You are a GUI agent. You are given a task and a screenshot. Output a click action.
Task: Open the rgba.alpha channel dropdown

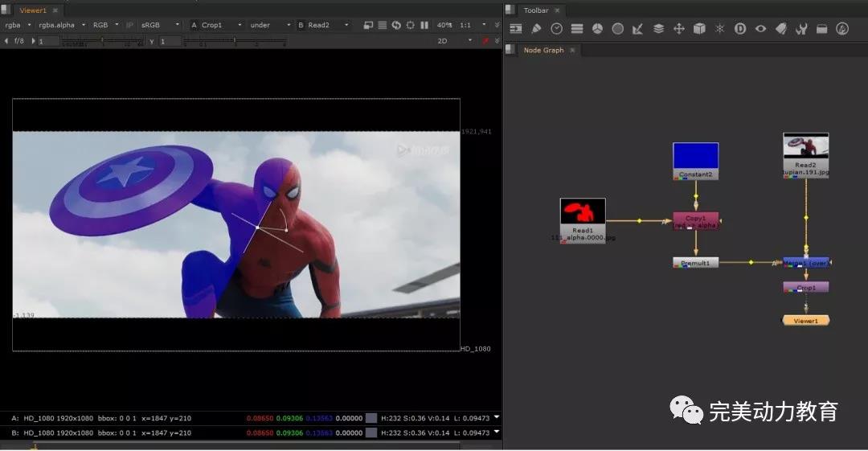click(x=62, y=25)
